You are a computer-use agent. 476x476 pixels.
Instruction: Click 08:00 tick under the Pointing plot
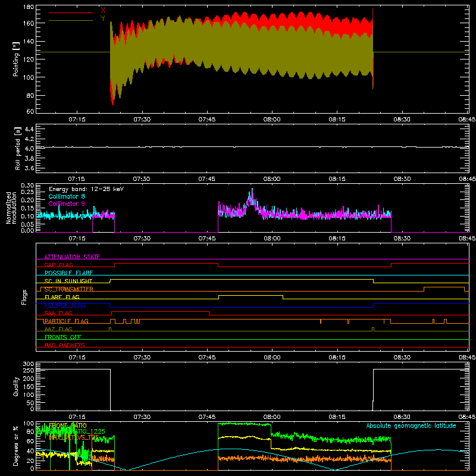tap(272, 120)
